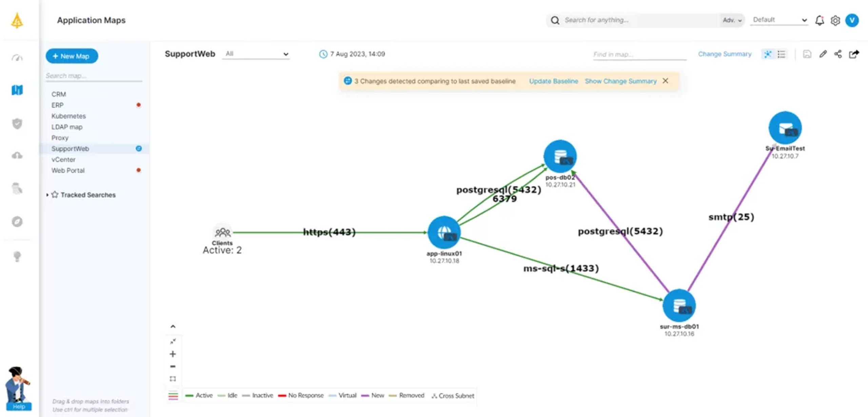Switch to graph map view toggle
The image size is (868, 417).
tap(768, 54)
